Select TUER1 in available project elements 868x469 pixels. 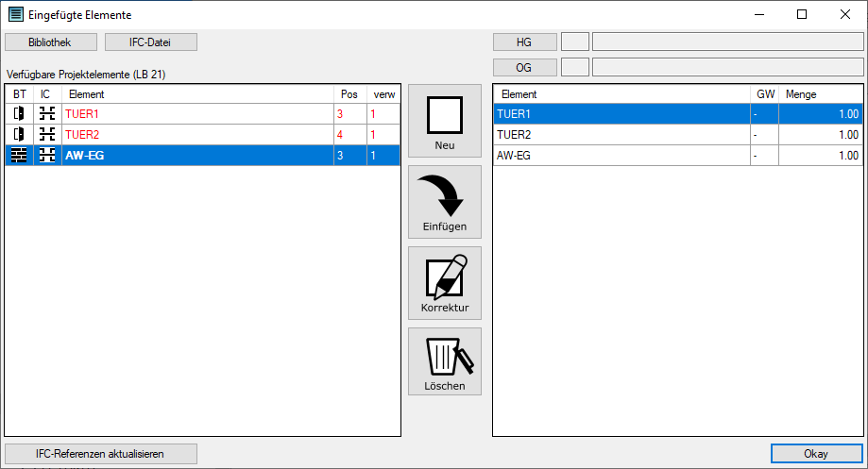click(x=203, y=114)
